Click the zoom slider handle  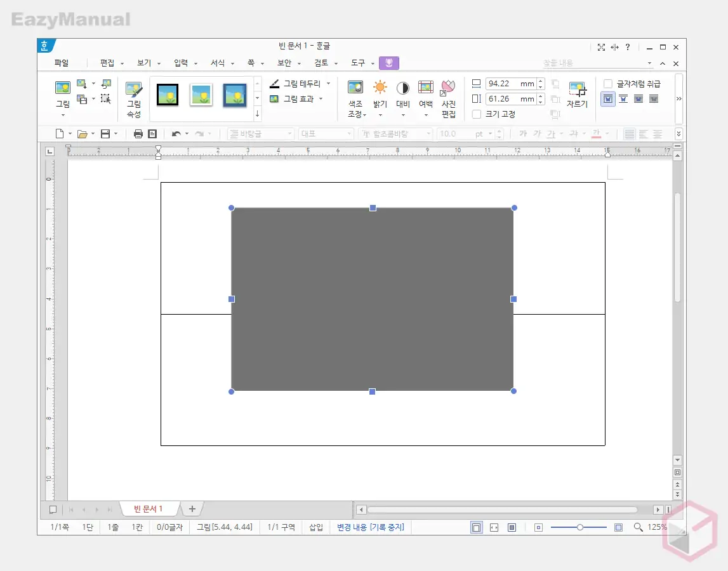(x=579, y=527)
